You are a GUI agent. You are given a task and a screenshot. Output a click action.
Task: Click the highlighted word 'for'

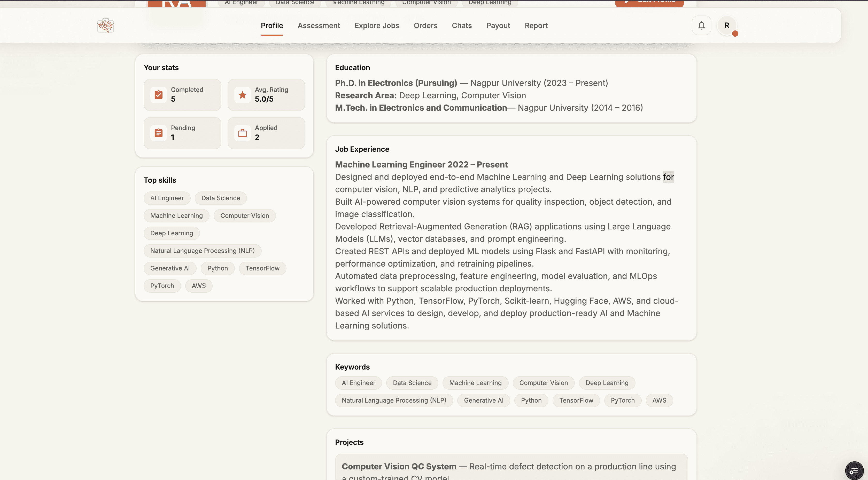pos(669,177)
